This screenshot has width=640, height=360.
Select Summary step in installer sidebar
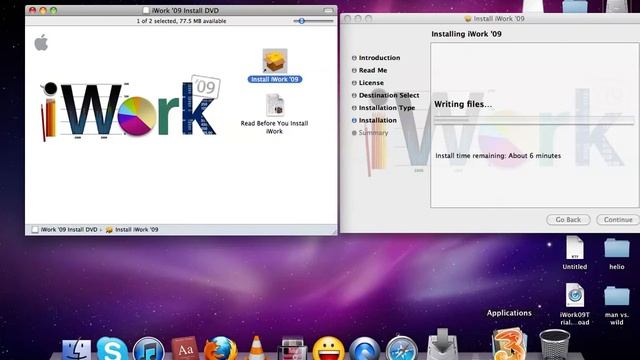pyautogui.click(x=370, y=133)
